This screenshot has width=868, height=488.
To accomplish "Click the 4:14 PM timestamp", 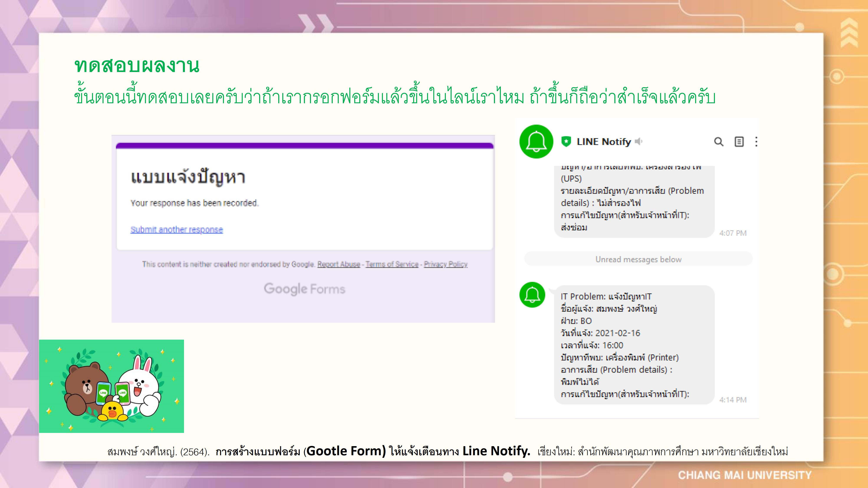I will coord(733,400).
